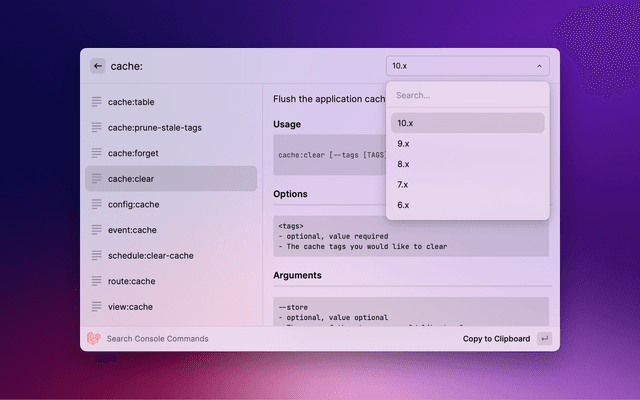Click the cache: search text field
Viewport: 640px width, 400px height.
(x=240, y=66)
